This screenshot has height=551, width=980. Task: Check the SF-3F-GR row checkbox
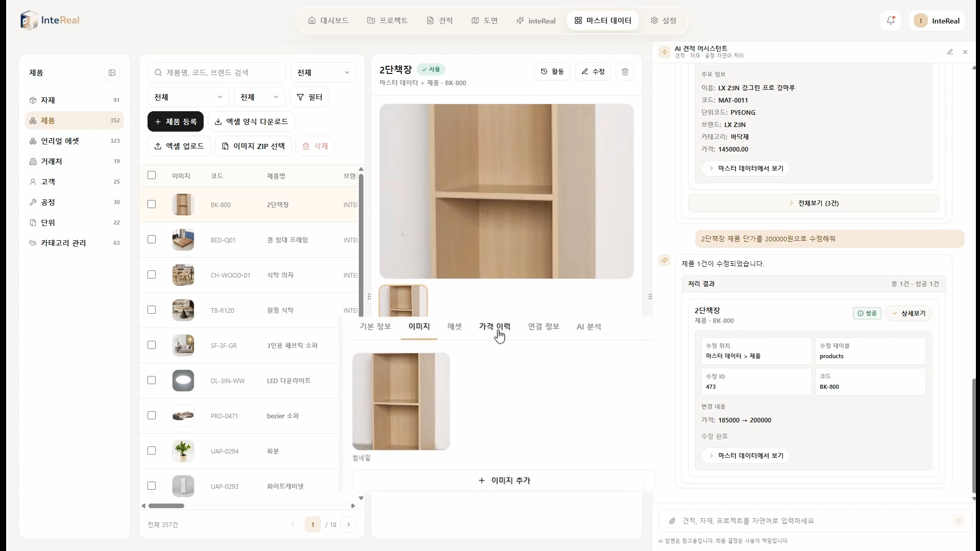[152, 345]
